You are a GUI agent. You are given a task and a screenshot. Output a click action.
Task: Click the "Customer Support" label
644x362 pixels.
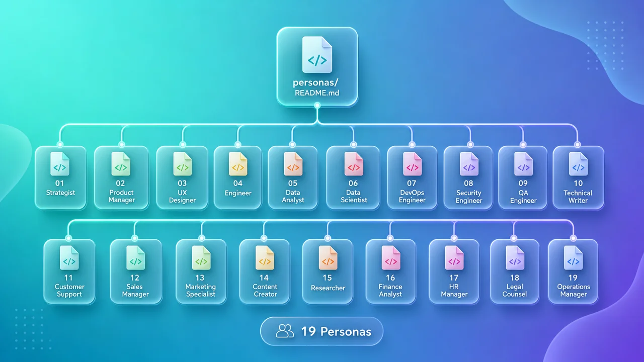click(69, 290)
